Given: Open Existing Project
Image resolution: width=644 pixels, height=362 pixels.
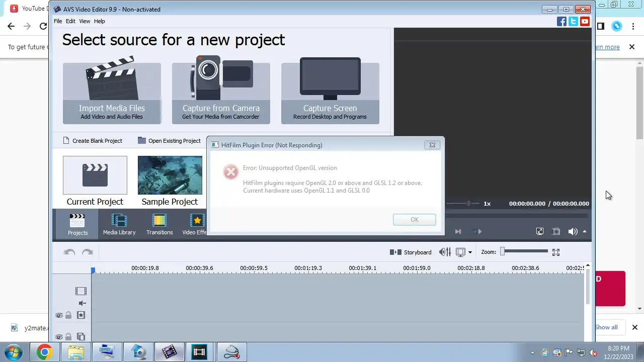Looking at the screenshot, I should [x=169, y=141].
